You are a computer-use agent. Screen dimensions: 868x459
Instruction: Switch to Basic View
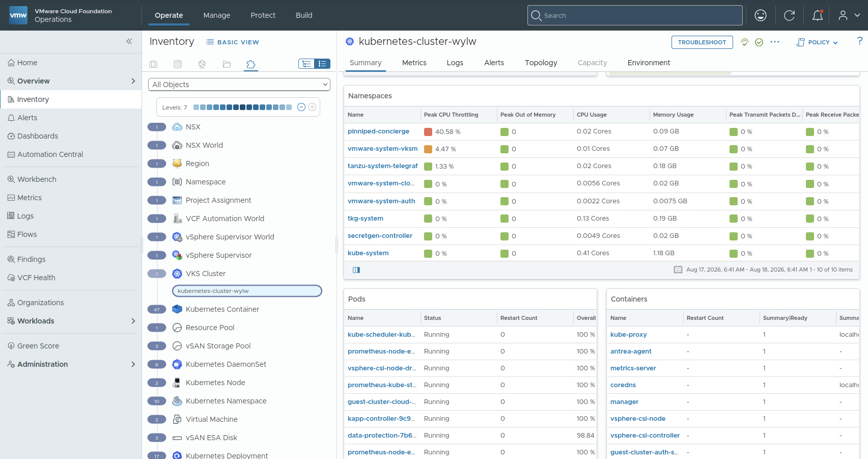(x=233, y=42)
